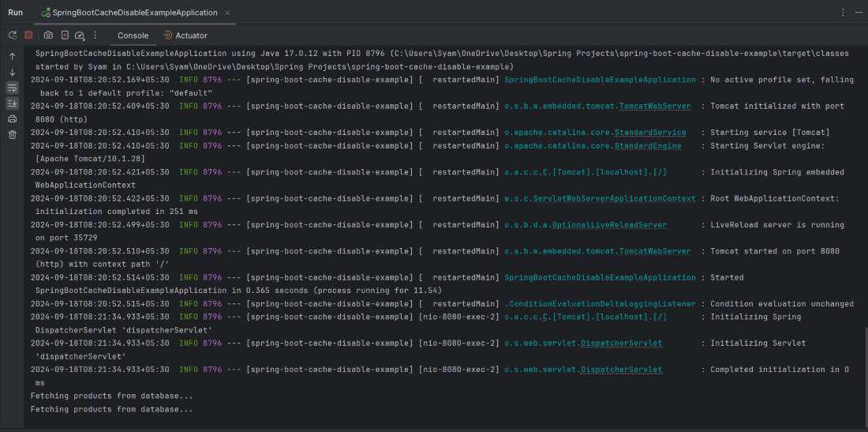Open the OptionalLiveReloadServer class link
The image size is (868, 432).
click(609, 225)
